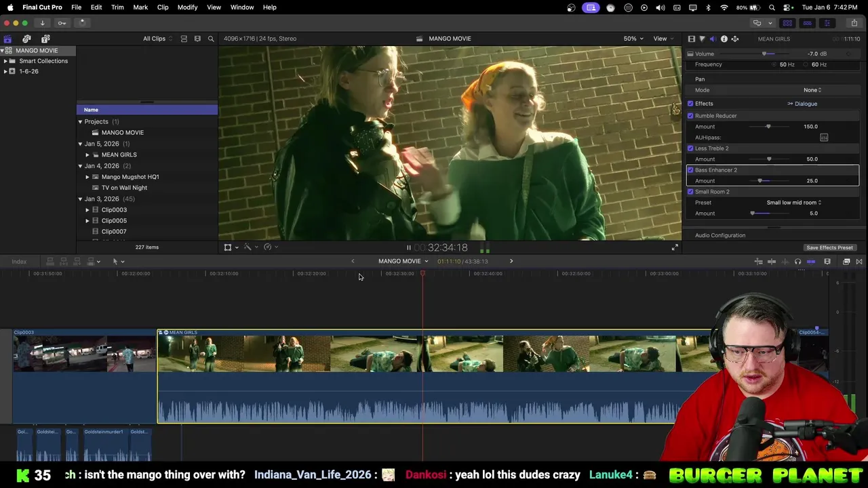
Task: Collapse the Jan 3, 2026 group
Action: 80,199
